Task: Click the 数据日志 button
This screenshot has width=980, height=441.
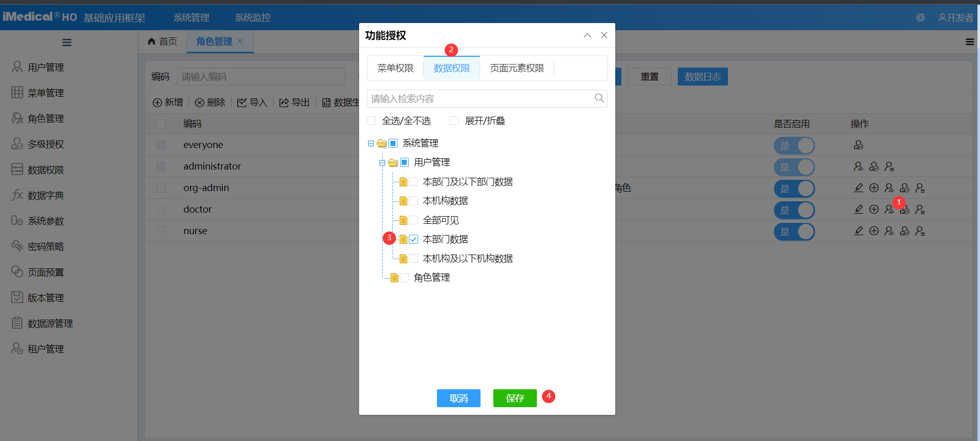Action: (703, 76)
